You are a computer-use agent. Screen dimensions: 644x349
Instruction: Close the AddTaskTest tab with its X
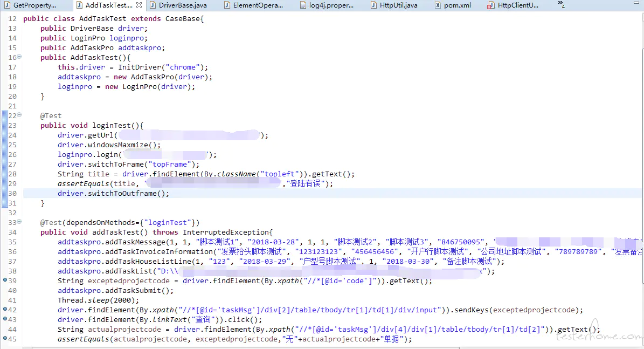pos(139,5)
